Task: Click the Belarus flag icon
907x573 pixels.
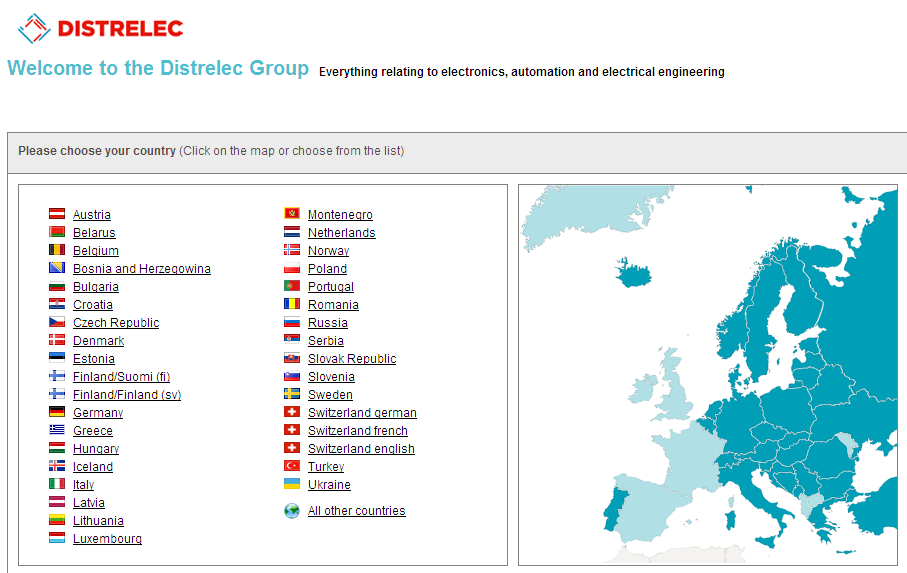Action: (x=57, y=232)
